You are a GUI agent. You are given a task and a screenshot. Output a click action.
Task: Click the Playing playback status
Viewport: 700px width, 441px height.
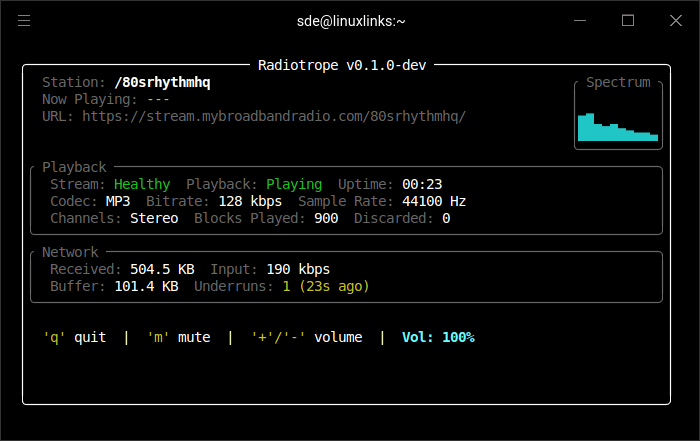(294, 184)
